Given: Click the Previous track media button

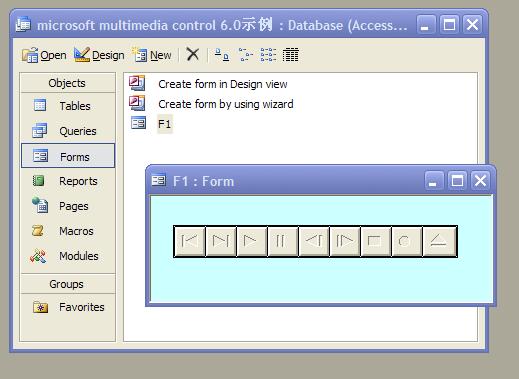Looking at the screenshot, I should click(x=190, y=241).
